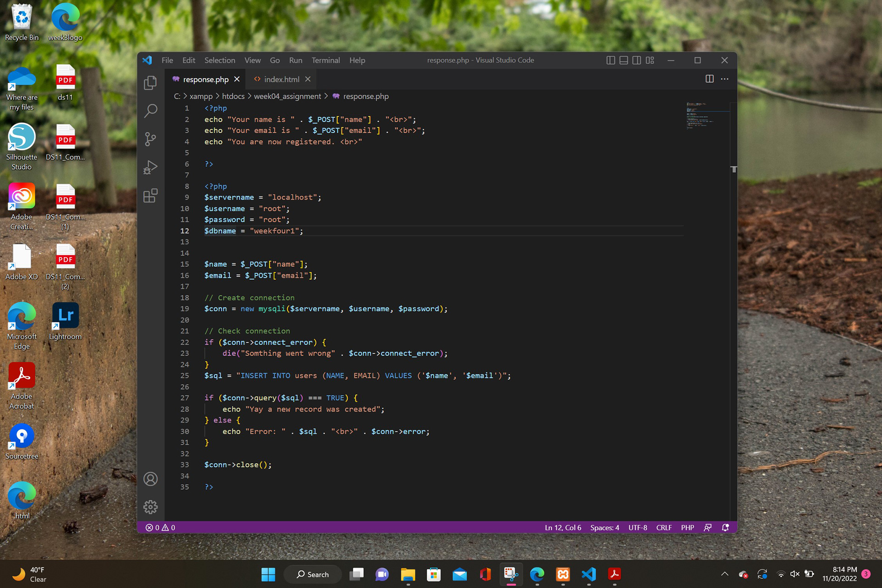Open Run and Debug view

tap(150, 167)
